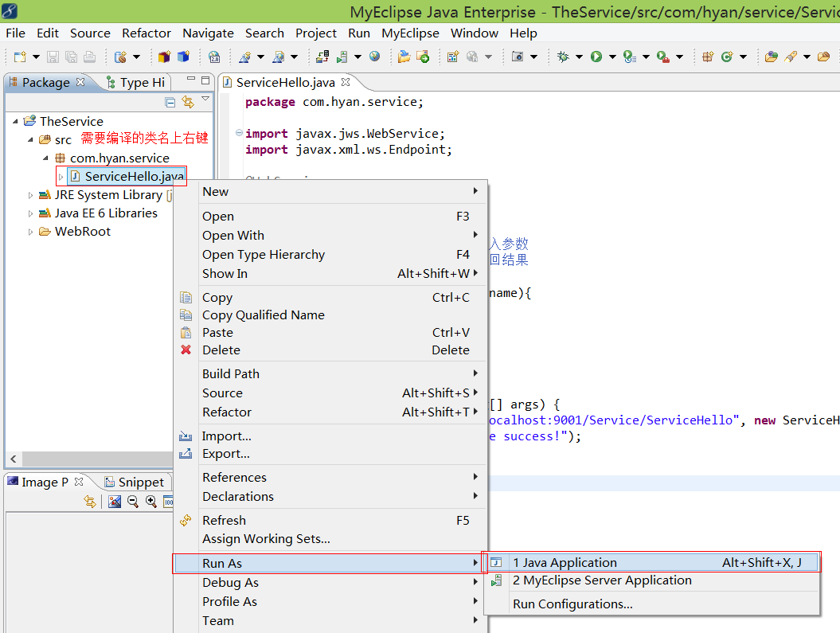Click Package Explorer horizontal scrollbar left arrow
Viewport: 840px width, 633px height.
(14, 459)
